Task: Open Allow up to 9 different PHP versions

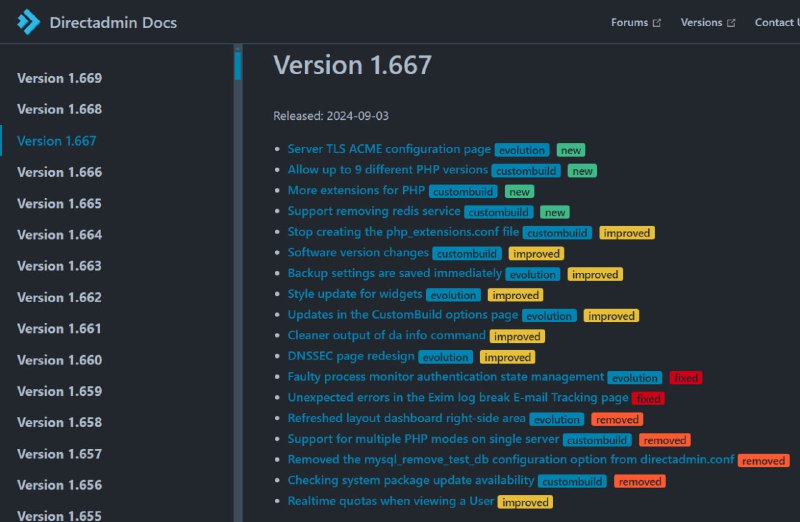Action: [x=388, y=170]
